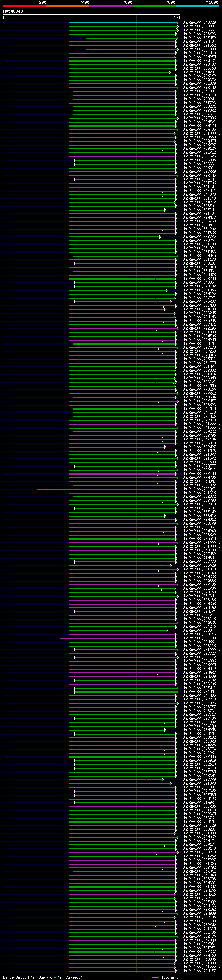Select the AV540343 query label

[x=13, y=11]
